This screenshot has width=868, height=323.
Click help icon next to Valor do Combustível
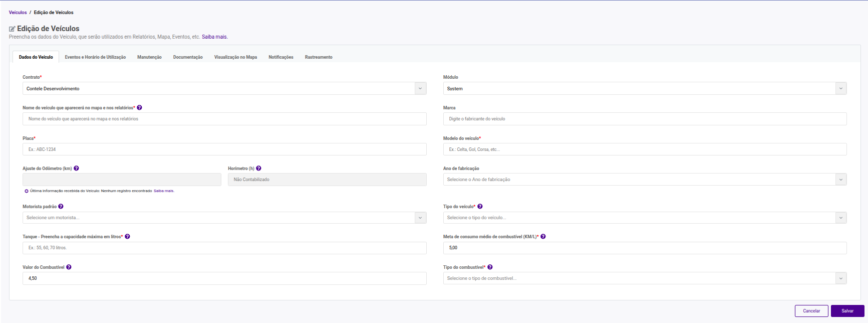point(69,267)
